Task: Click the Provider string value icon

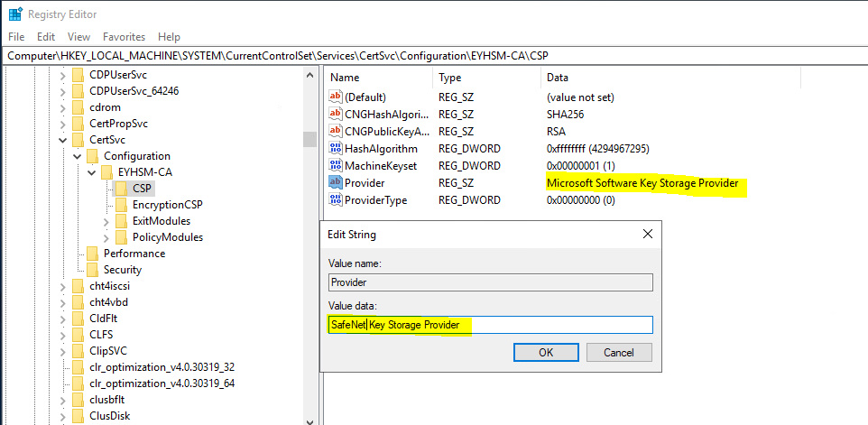Action: 336,182
